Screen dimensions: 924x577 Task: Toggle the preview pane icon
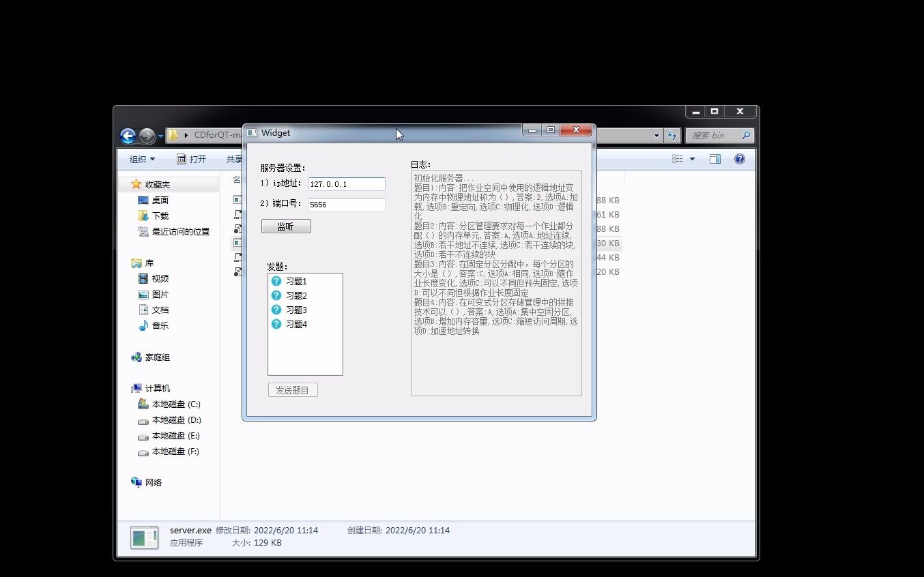pos(715,159)
